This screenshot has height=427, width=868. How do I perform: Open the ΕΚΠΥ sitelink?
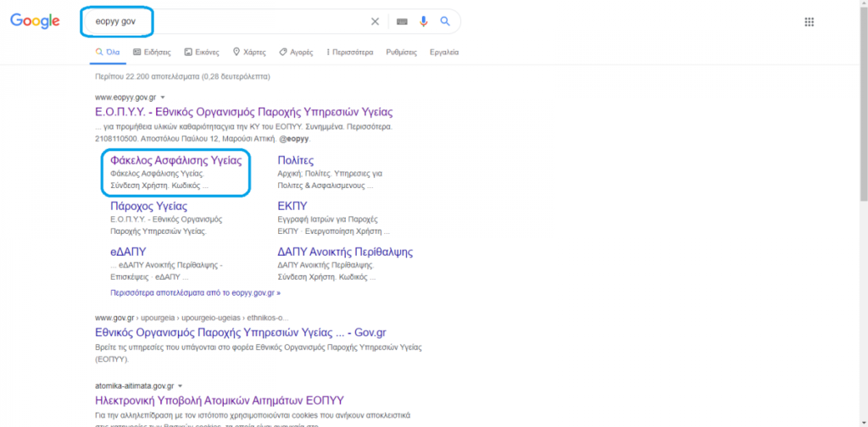(x=292, y=207)
